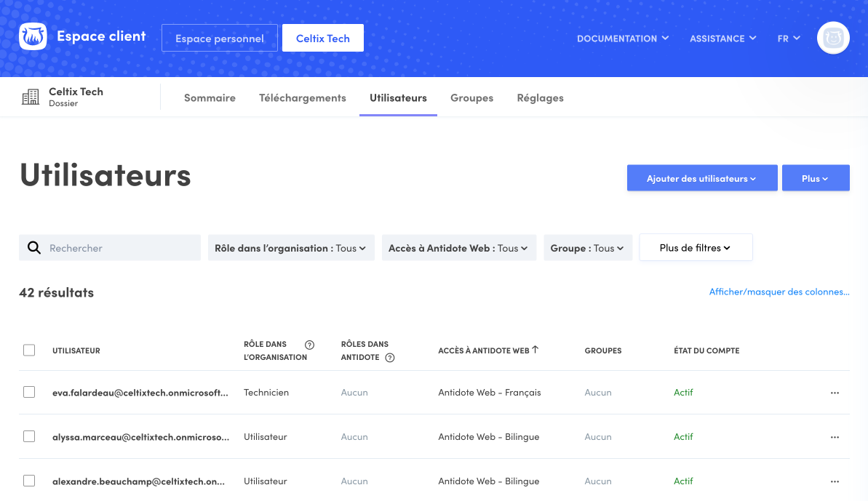Click the search magnifier icon
This screenshot has width=868, height=501.
34,248
